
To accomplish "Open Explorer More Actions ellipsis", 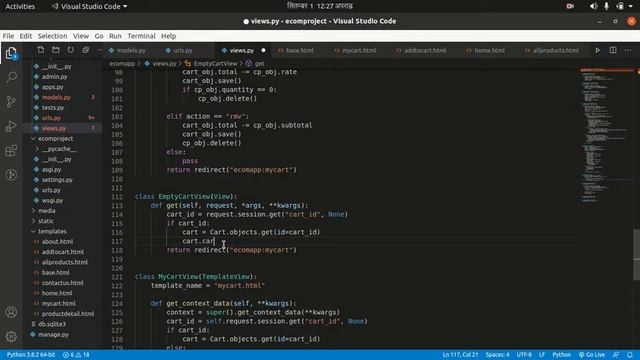I will click(x=100, y=50).
